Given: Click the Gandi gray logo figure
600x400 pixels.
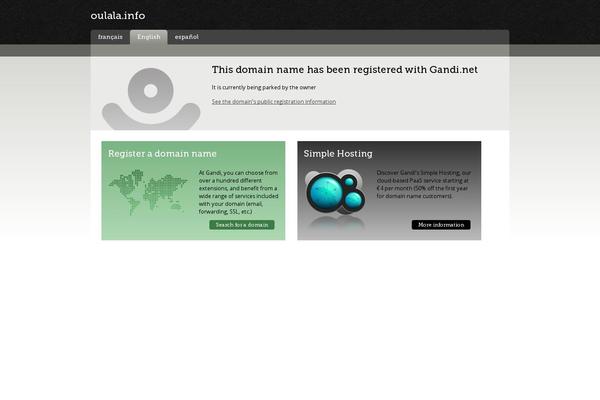Looking at the screenshot, I should click(x=151, y=99).
